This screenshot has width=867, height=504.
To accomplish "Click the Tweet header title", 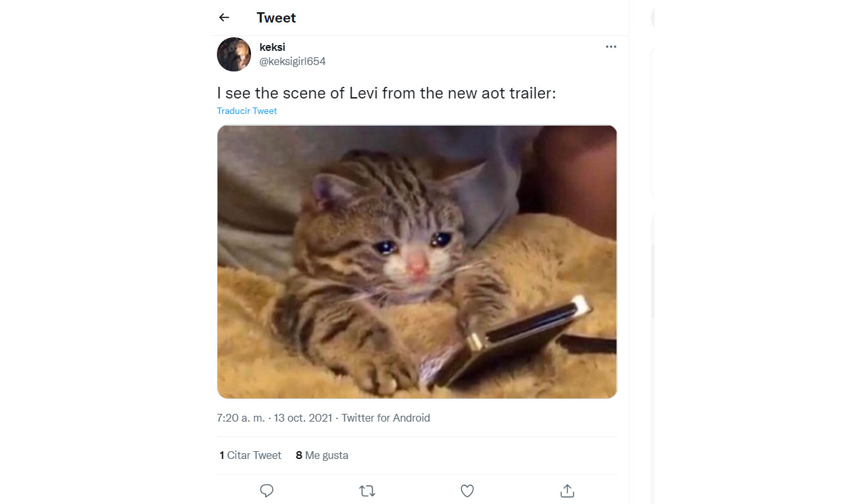I will [x=276, y=17].
